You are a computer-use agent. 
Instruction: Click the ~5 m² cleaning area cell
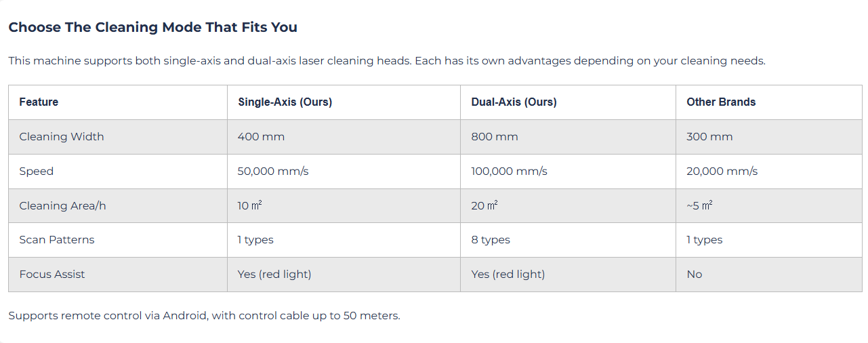click(x=699, y=206)
